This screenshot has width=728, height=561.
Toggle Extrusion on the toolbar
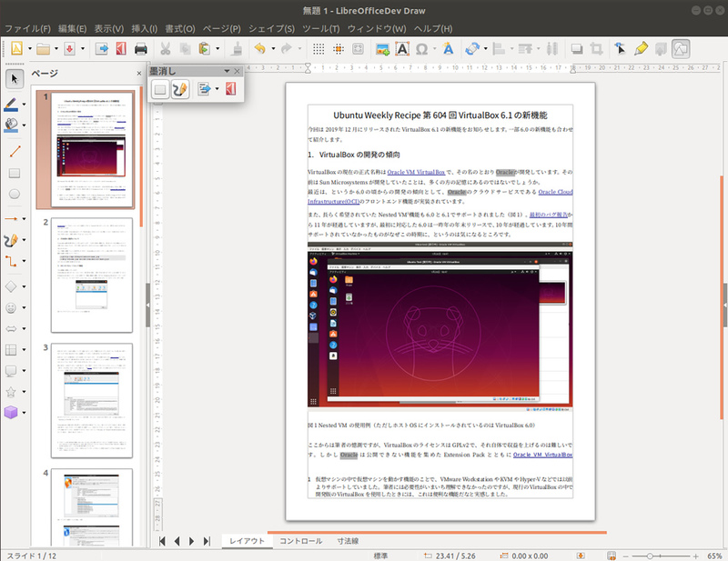click(661, 48)
